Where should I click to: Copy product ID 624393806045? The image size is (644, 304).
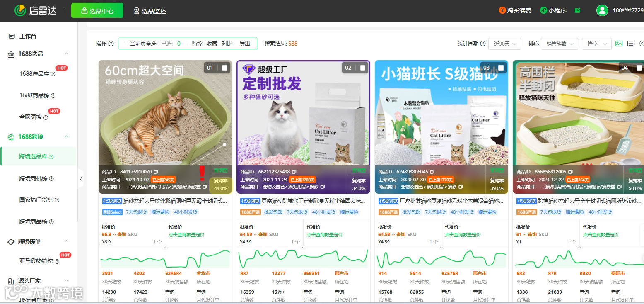[432, 172]
